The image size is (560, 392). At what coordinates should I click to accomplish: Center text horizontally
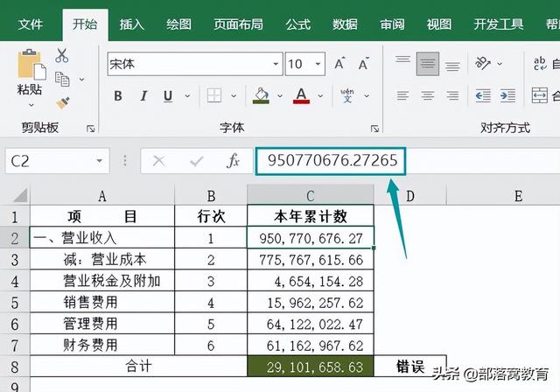428,95
